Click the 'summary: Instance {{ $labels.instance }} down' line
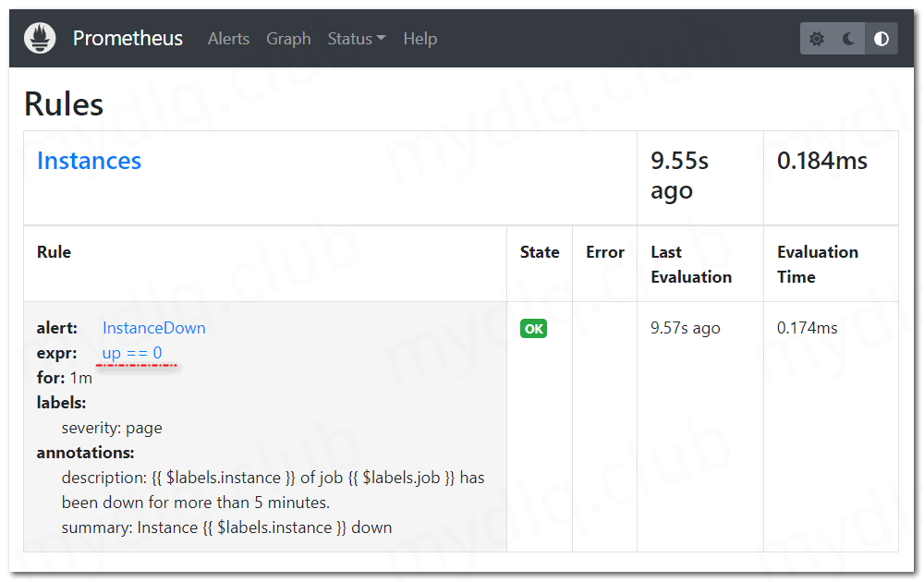Screen dimensions: 924x582 227,527
